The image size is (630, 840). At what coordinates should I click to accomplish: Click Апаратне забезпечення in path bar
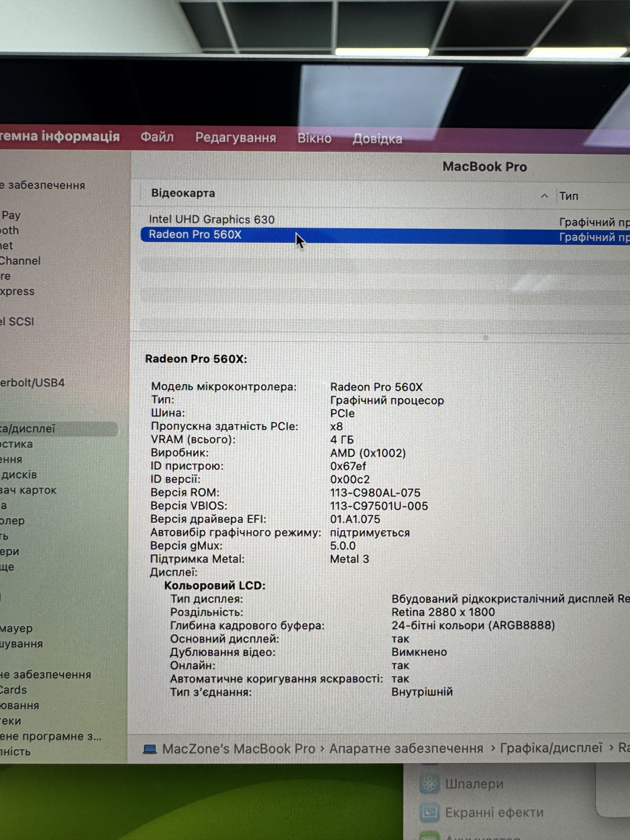(406, 748)
